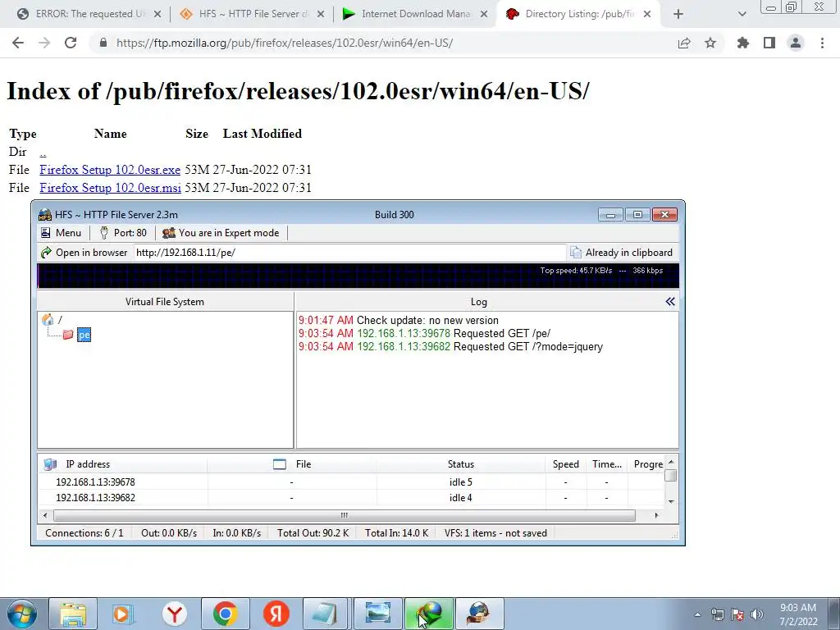Open the Yandex browser 'Y' taskbar icon
The width and height of the screenshot is (840, 630).
coord(175,614)
